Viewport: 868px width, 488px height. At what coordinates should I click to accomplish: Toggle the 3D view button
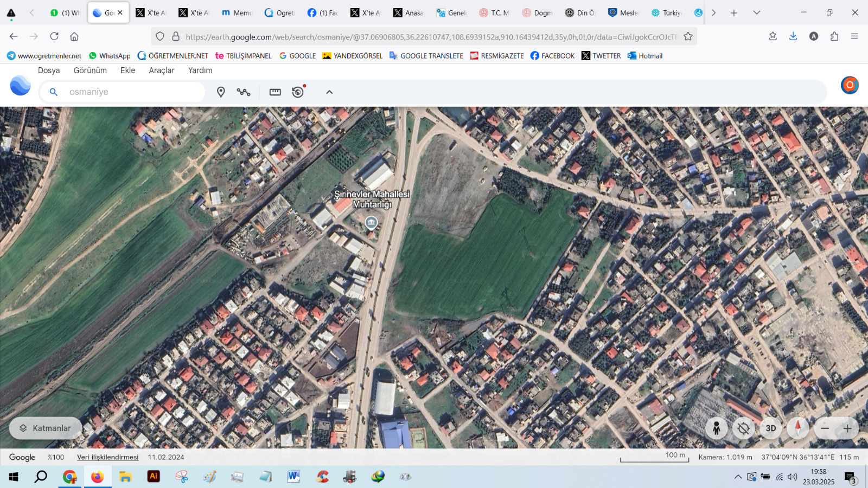(770, 428)
